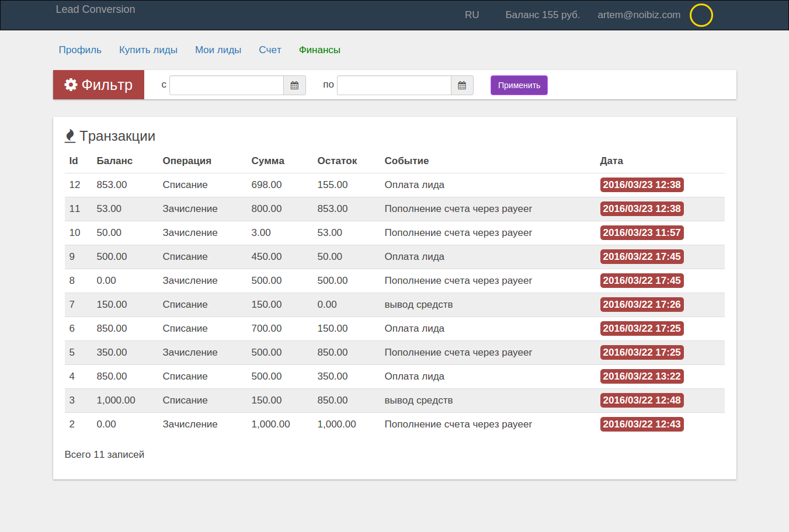Open the artem@noibiz.com account link
This screenshot has width=789, height=532.
639,15
